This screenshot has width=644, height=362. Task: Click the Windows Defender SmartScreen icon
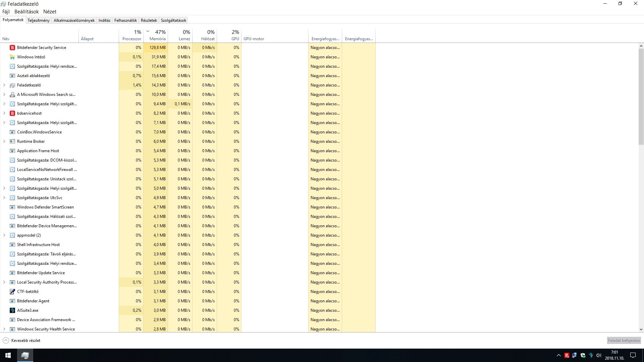[x=12, y=207]
